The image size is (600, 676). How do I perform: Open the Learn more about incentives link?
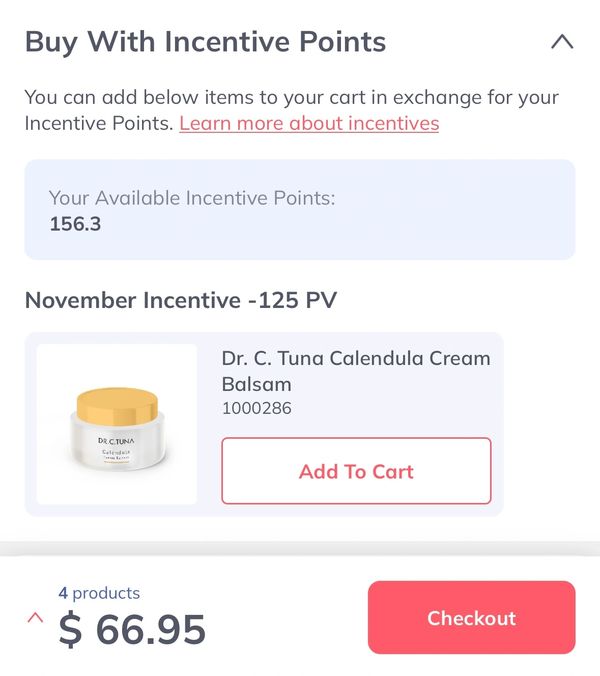(309, 124)
